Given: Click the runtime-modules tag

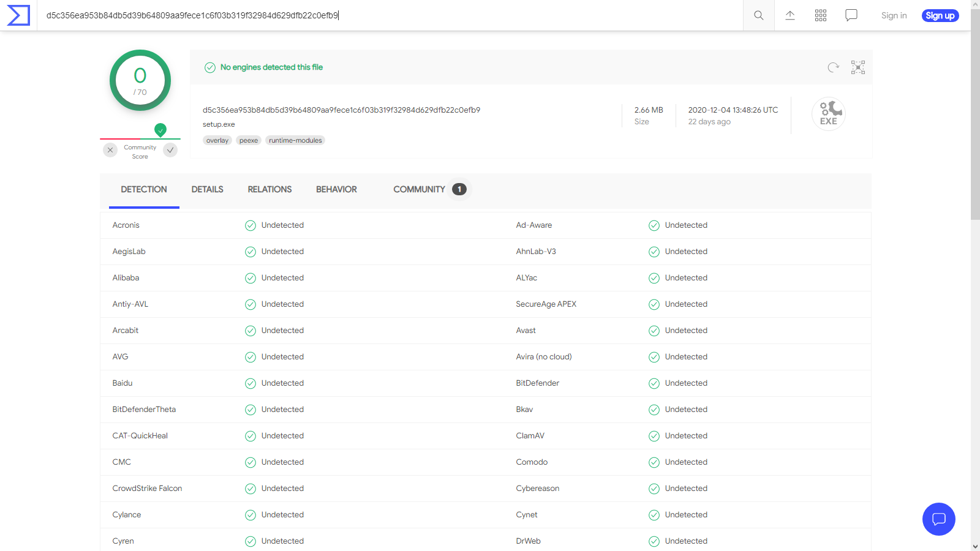Looking at the screenshot, I should (x=295, y=141).
